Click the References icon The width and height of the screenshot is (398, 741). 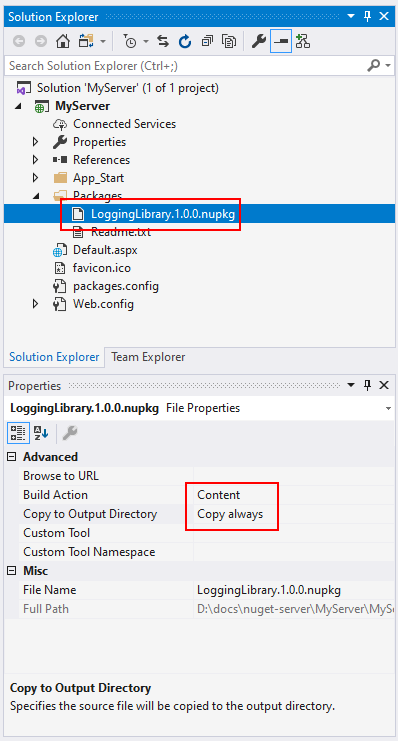tap(60, 160)
